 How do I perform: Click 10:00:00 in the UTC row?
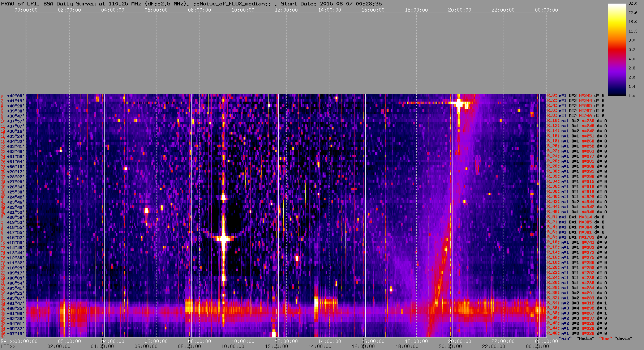233,346
